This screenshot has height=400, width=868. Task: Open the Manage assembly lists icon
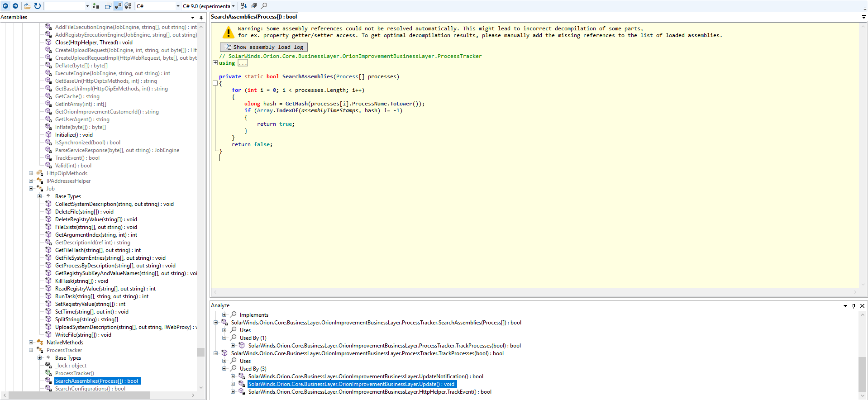click(x=95, y=6)
